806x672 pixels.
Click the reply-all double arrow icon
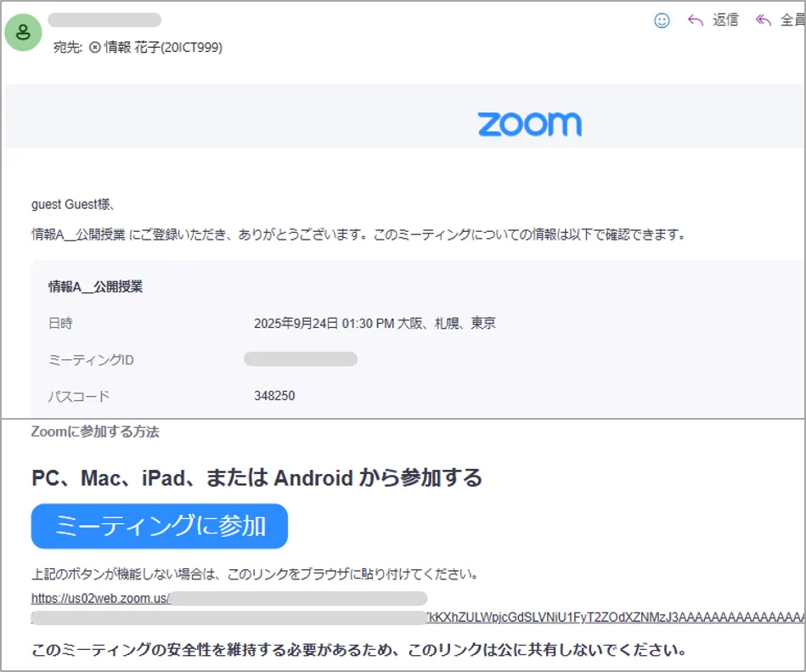(x=763, y=20)
